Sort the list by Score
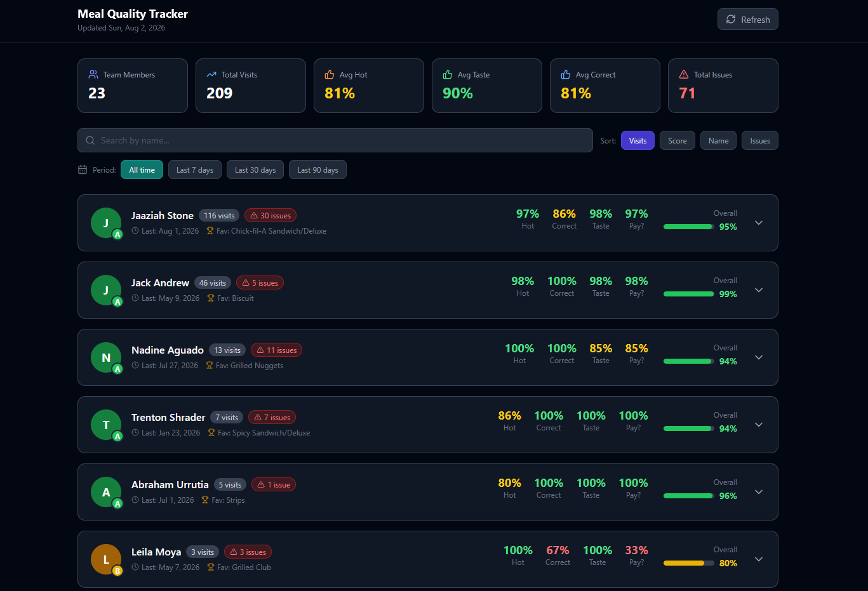The image size is (868, 591). (678, 140)
